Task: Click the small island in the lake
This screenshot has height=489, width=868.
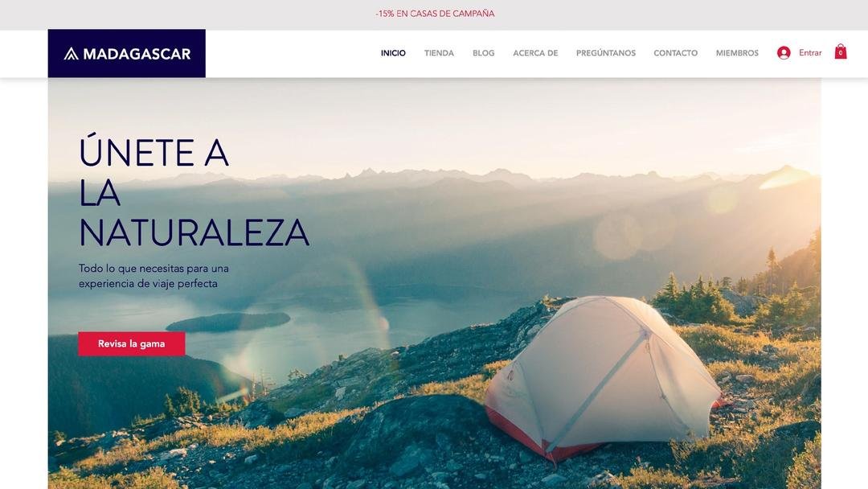Action: 228,322
